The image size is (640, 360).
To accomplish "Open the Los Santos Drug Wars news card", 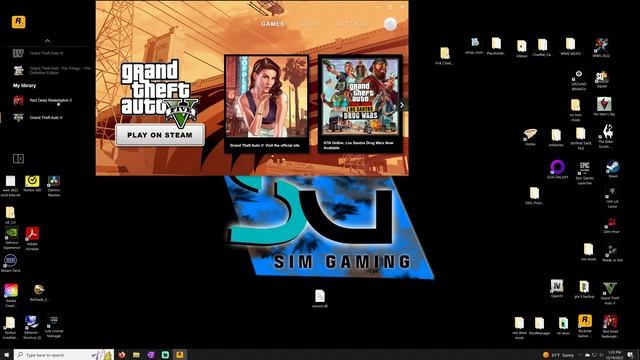I will pos(360,104).
